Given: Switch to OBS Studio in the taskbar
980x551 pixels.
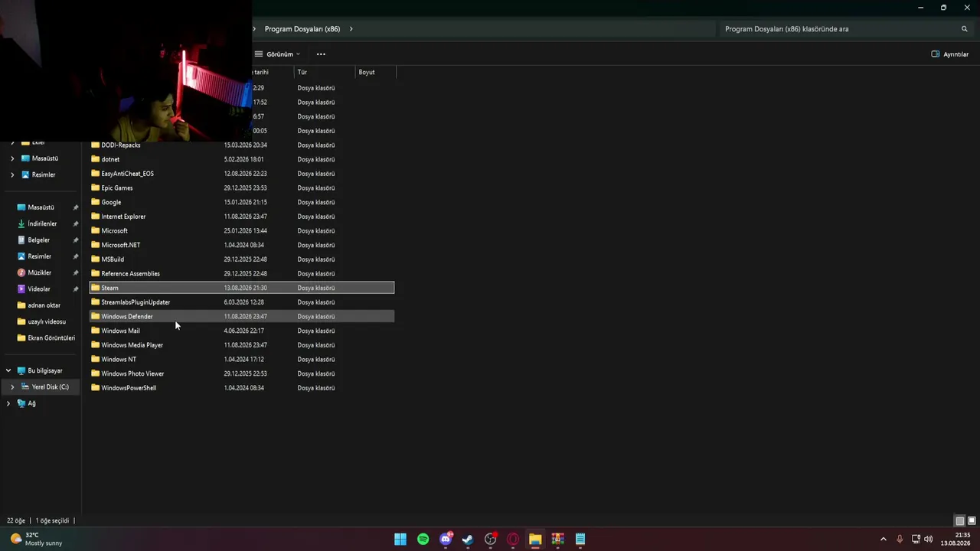Looking at the screenshot, I should click(491, 540).
